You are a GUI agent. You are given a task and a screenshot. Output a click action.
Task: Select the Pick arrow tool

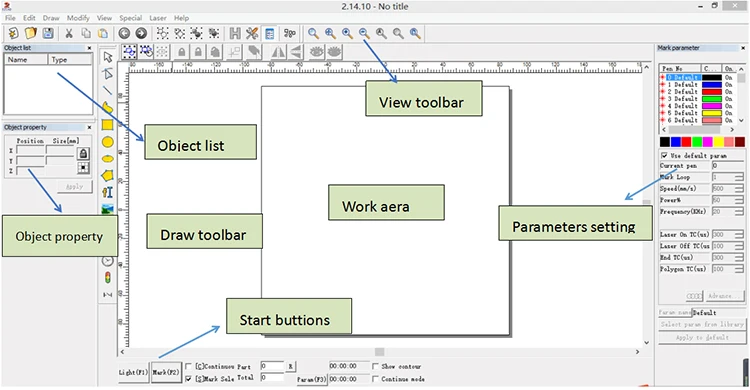tap(108, 57)
